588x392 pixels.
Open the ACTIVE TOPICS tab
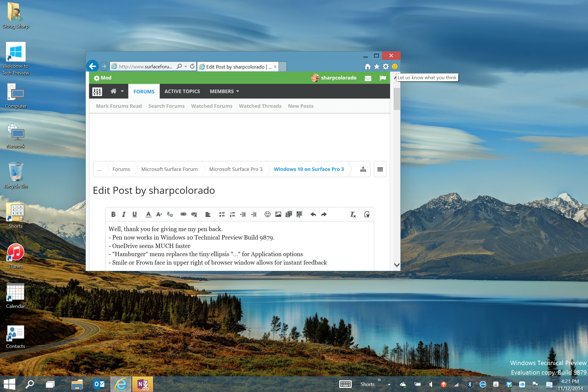tap(182, 91)
